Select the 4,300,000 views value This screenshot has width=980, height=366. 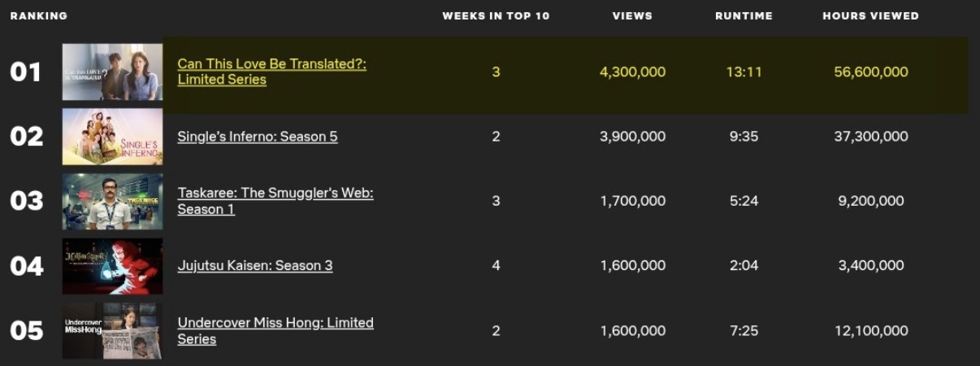tap(632, 72)
